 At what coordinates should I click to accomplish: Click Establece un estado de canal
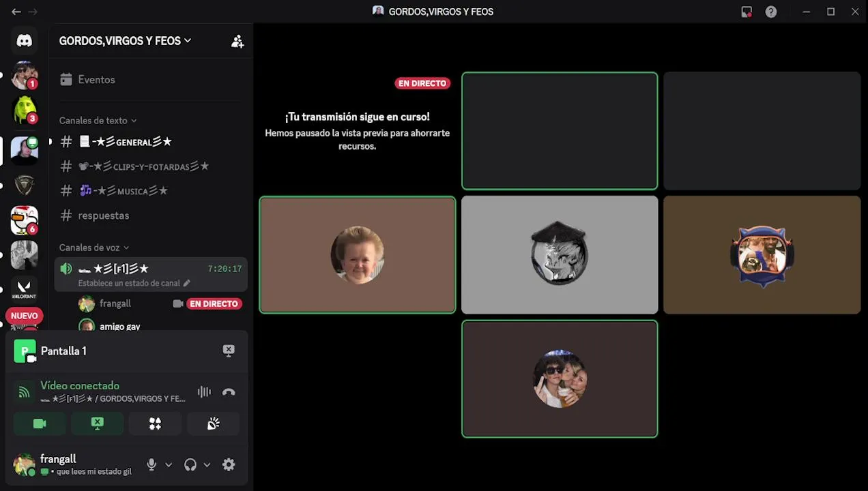point(129,283)
